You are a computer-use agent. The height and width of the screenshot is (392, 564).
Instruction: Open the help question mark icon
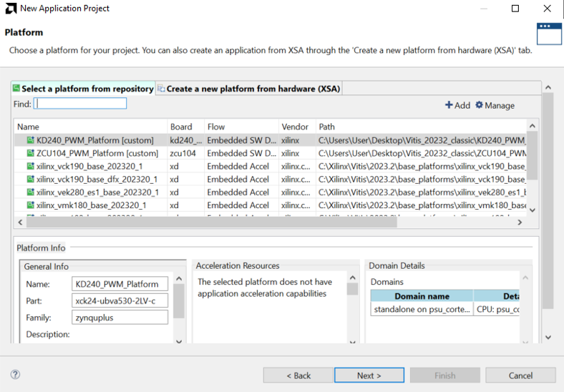(x=15, y=375)
